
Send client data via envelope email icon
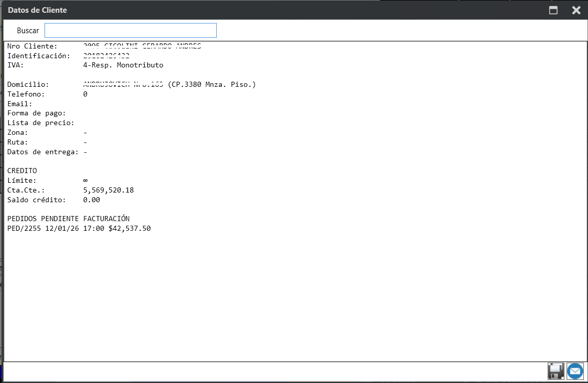tap(575, 371)
